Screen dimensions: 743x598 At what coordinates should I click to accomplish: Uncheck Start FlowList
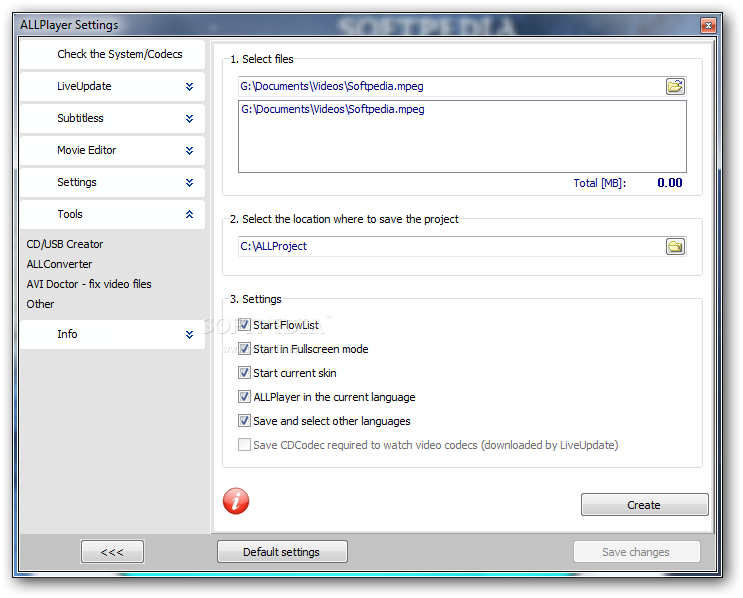pos(244,325)
